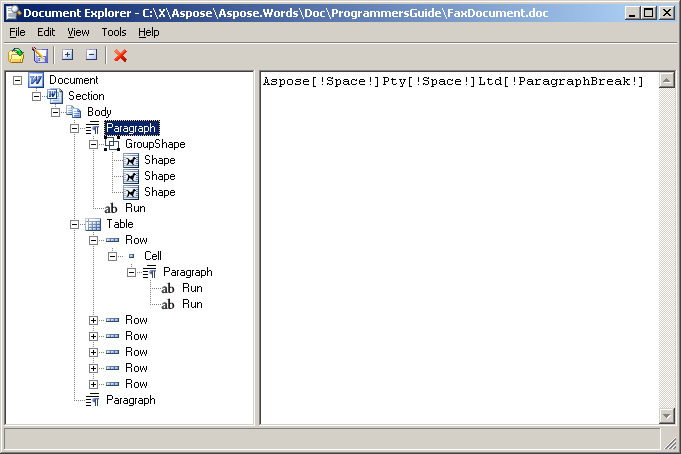681x454 pixels.
Task: Collapse the Table node
Action: tap(75, 224)
